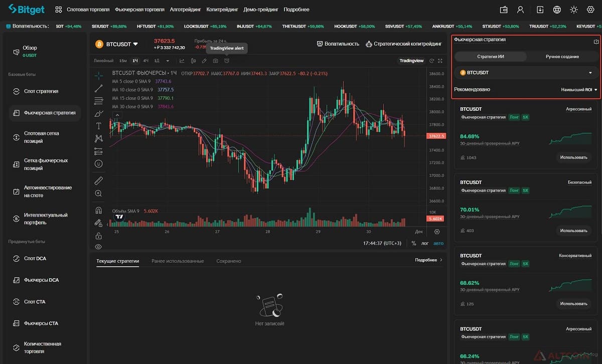The height and width of the screenshot is (364, 602).
Task: Switch to the Стратегия ИИ mode
Action: 491,57
